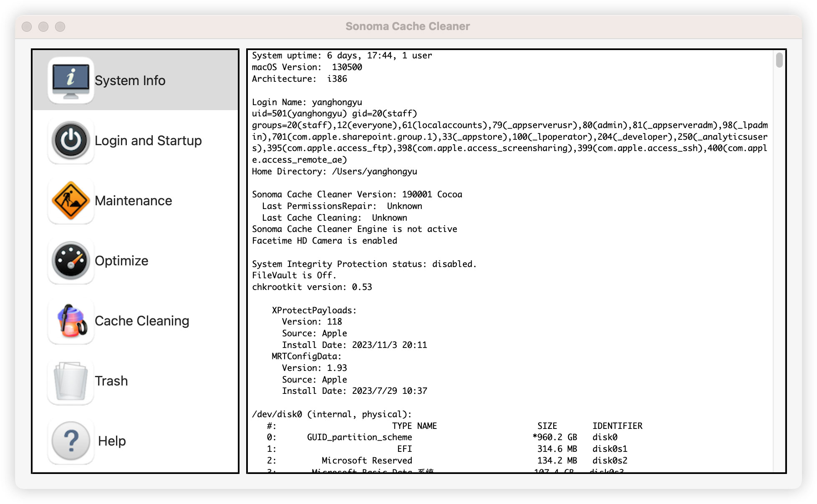Select the System Info label

pos(130,81)
